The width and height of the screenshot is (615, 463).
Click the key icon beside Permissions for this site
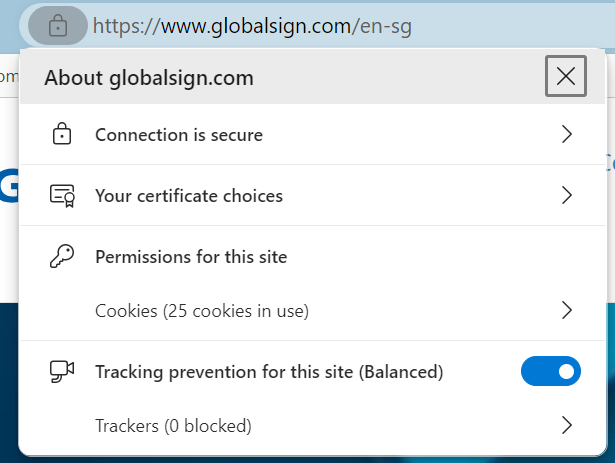[x=62, y=257]
